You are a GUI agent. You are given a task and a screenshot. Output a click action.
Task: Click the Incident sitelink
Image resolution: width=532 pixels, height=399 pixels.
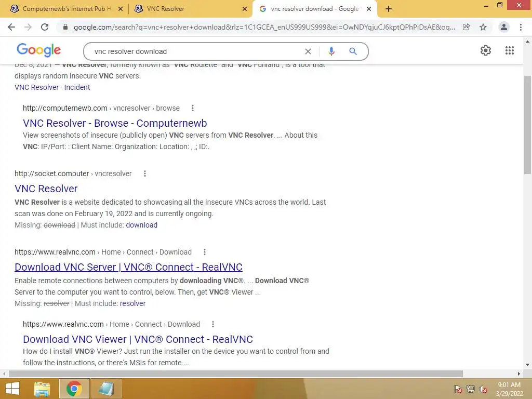(77, 87)
